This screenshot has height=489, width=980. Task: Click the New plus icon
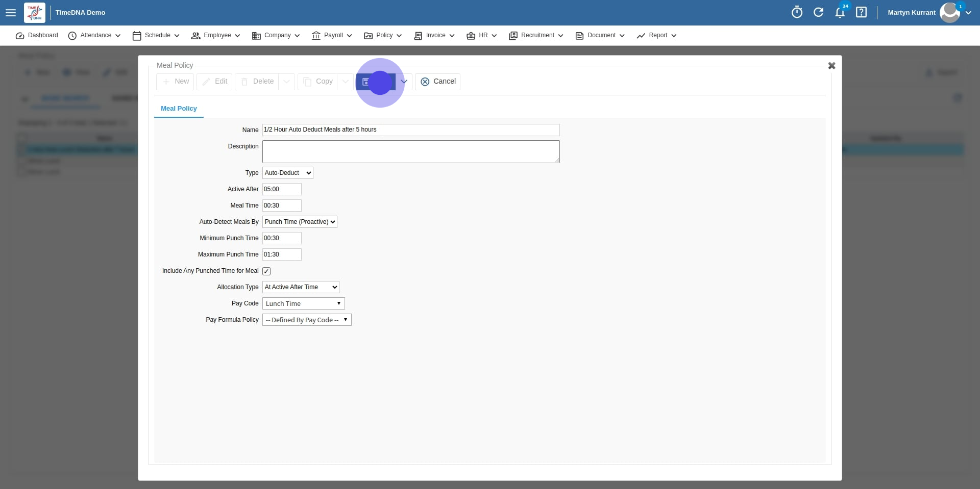point(167,82)
